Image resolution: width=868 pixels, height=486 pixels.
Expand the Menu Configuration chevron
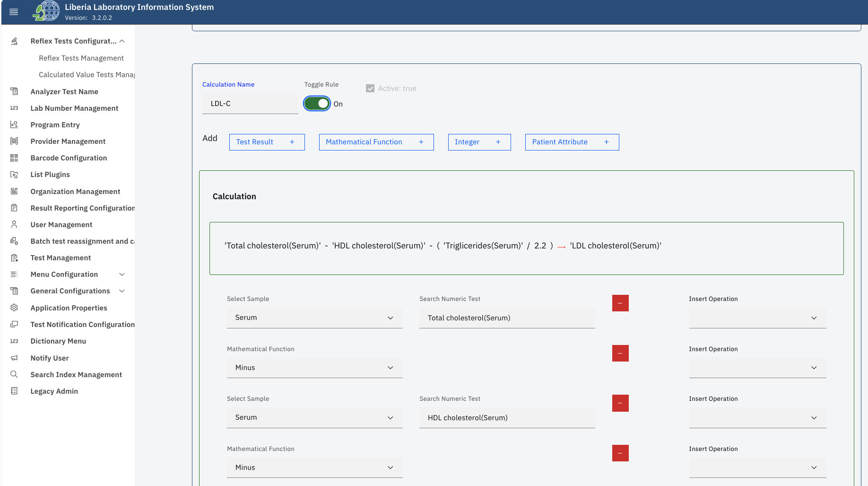click(x=122, y=274)
